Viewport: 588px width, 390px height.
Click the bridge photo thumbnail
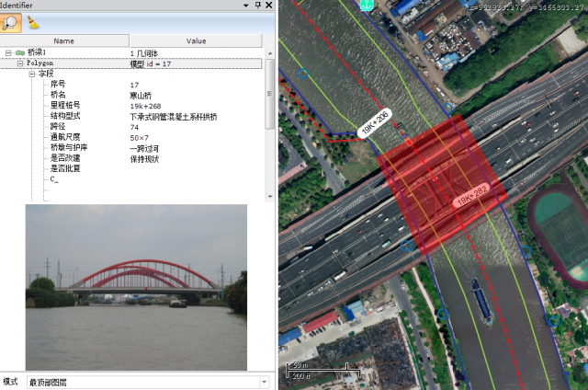pos(136,286)
